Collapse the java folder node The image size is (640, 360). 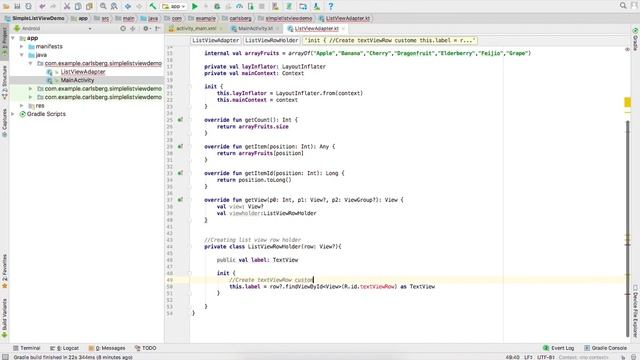[x=22, y=55]
